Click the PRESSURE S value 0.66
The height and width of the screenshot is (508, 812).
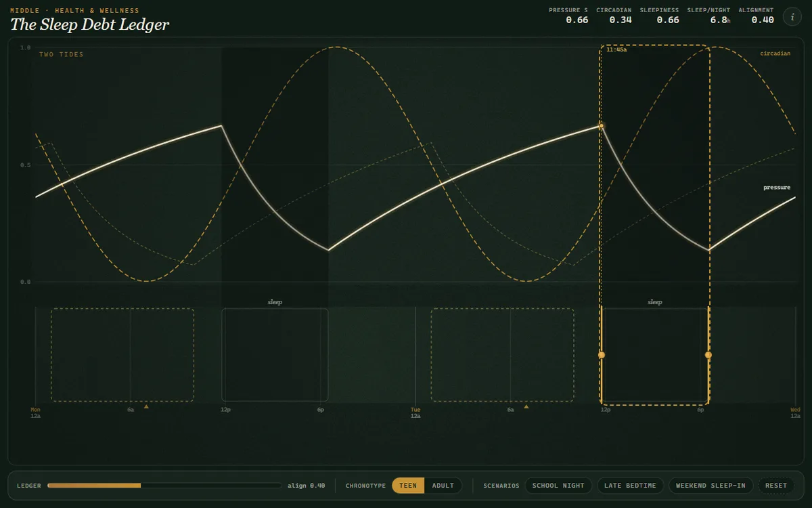pos(577,20)
